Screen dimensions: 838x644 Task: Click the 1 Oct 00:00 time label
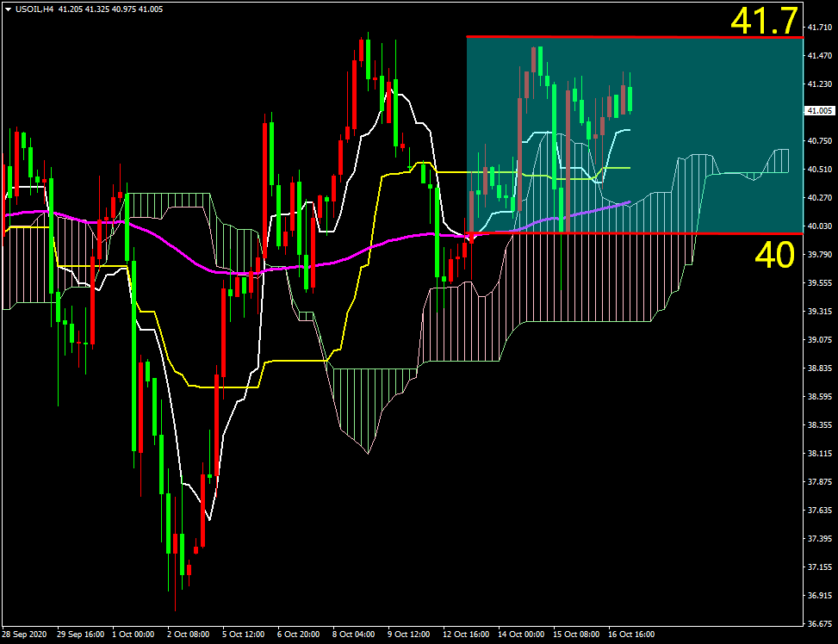(133, 635)
